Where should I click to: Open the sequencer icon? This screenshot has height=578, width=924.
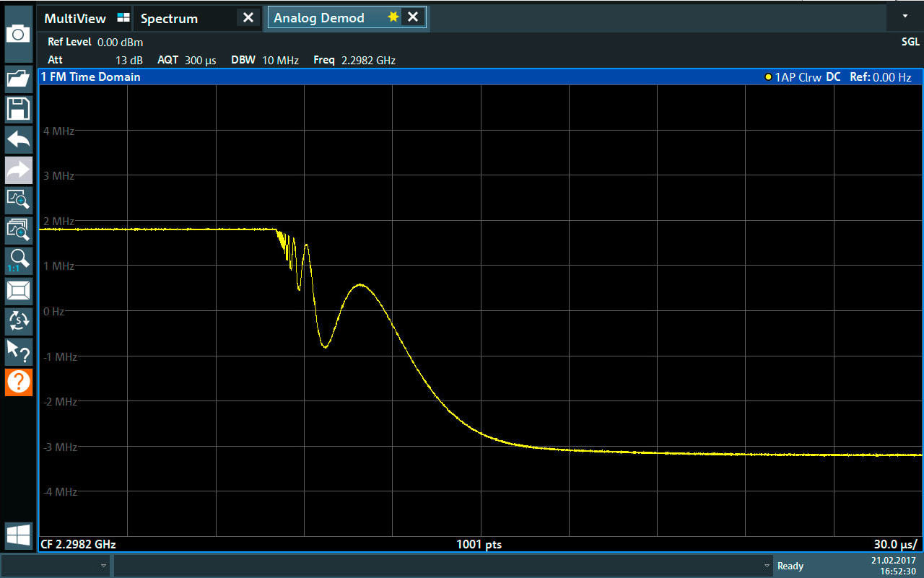18,321
